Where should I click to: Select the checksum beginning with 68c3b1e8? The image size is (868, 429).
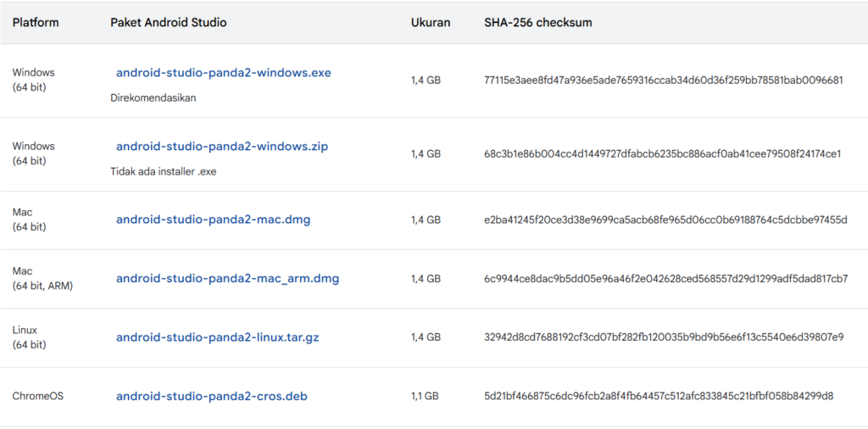click(662, 153)
